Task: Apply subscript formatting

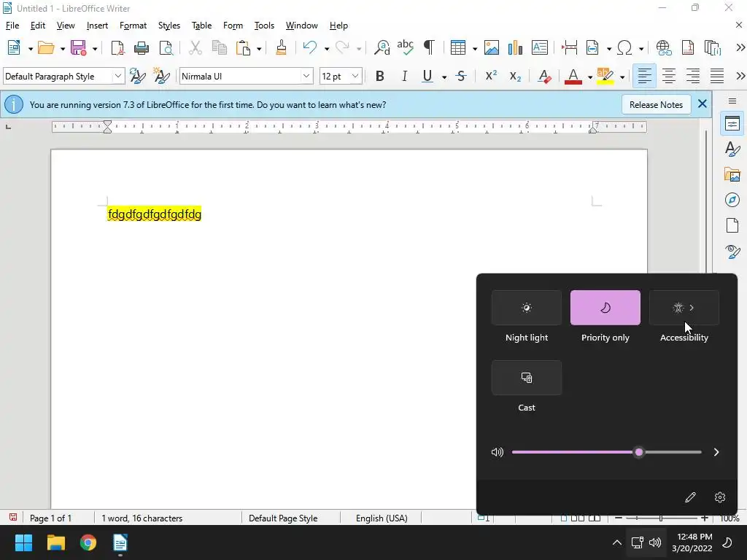Action: (516, 76)
